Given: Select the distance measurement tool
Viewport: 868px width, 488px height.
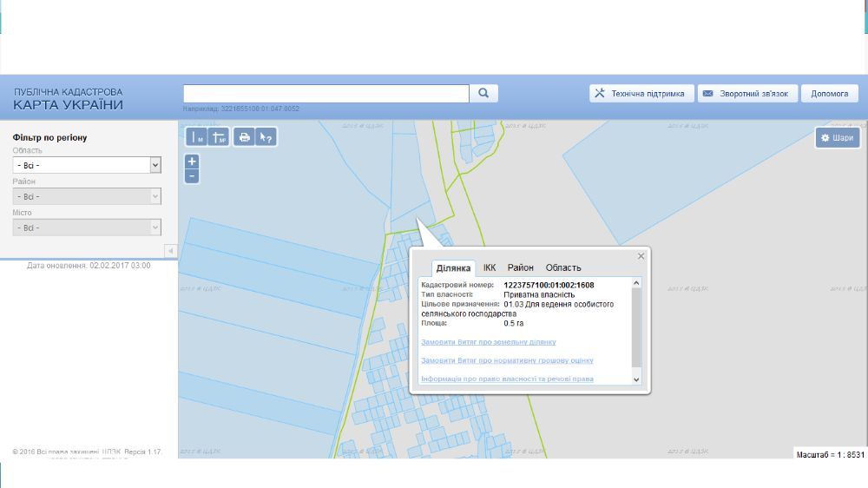Looking at the screenshot, I should pos(196,137).
